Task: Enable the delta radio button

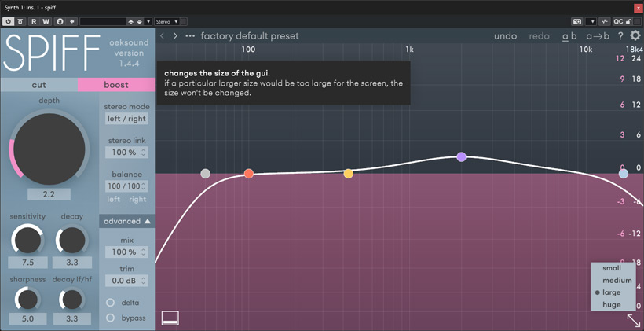Action: (x=111, y=303)
